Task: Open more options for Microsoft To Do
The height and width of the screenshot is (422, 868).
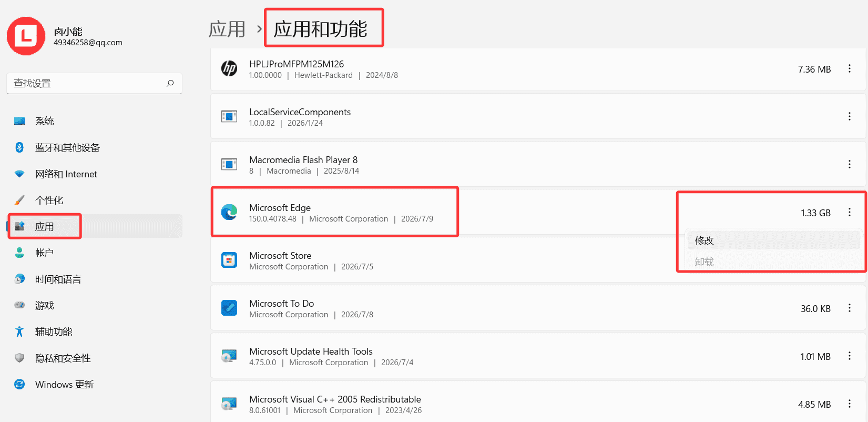Action: [x=849, y=308]
